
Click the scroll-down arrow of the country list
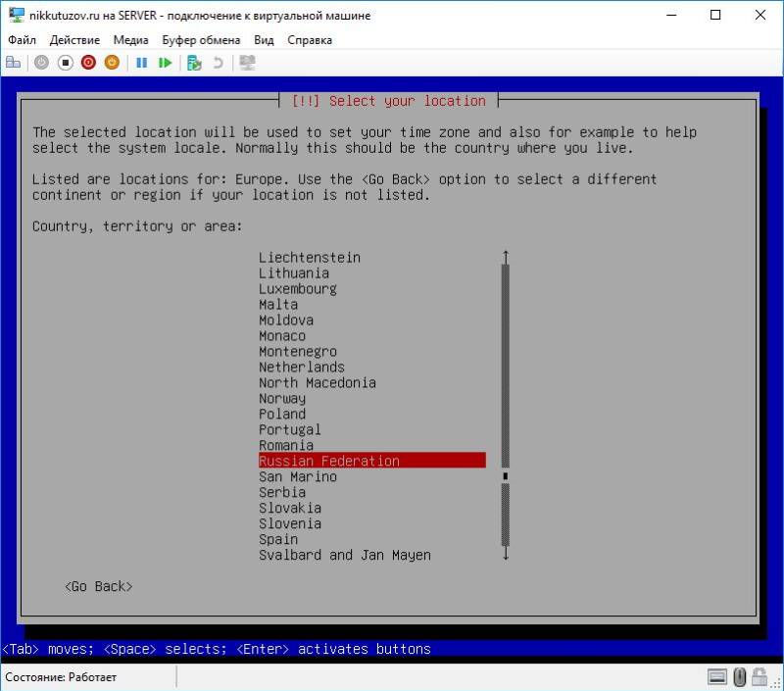pos(506,554)
